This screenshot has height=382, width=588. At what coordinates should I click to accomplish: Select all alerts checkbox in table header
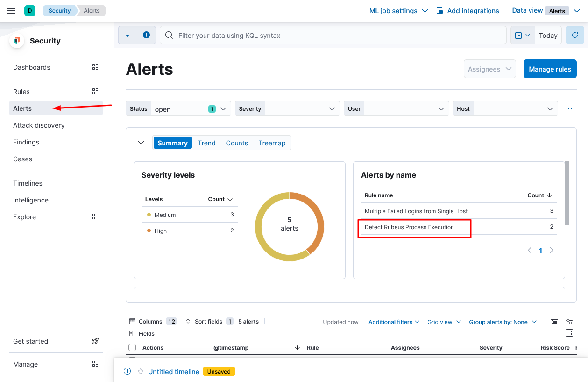click(132, 347)
